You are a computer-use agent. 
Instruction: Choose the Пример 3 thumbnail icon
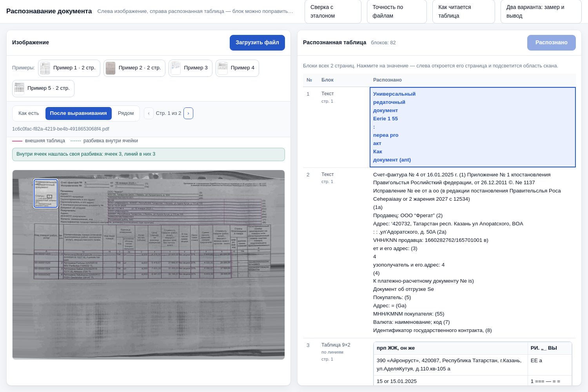[x=176, y=68]
